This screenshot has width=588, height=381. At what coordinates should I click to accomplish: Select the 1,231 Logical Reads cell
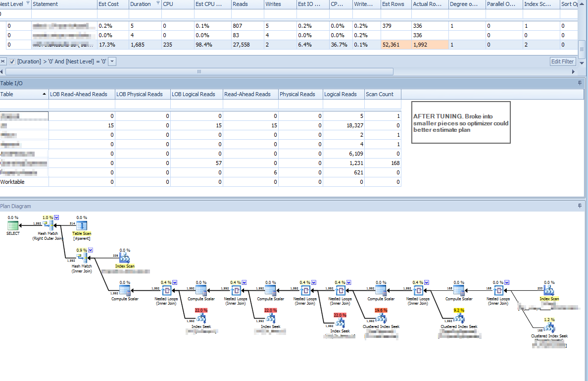click(343, 163)
